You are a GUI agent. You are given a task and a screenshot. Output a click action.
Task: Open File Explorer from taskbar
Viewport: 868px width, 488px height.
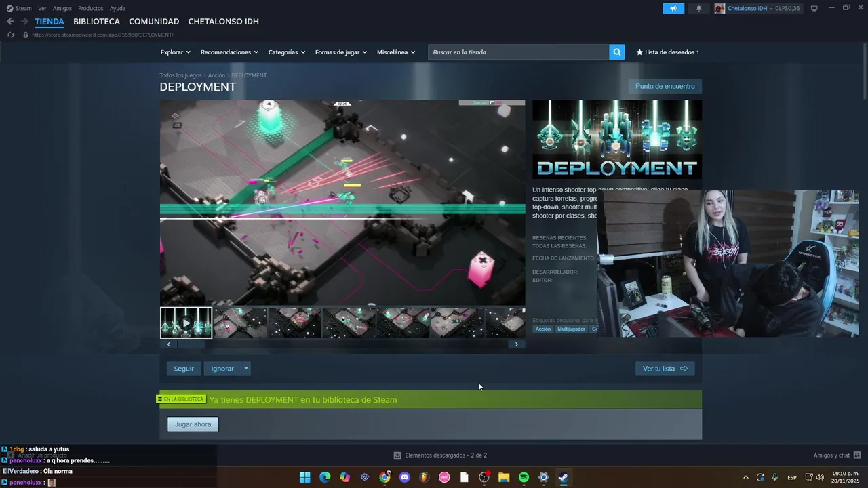coord(504,477)
